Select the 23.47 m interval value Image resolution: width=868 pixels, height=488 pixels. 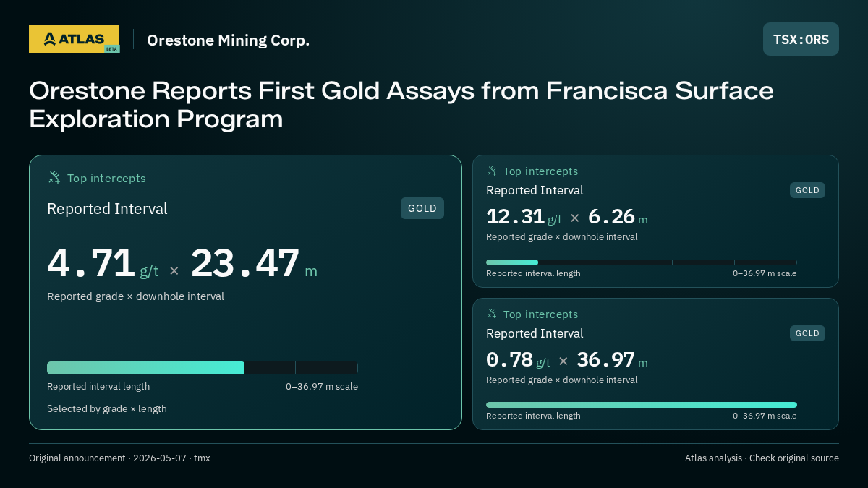(x=254, y=264)
